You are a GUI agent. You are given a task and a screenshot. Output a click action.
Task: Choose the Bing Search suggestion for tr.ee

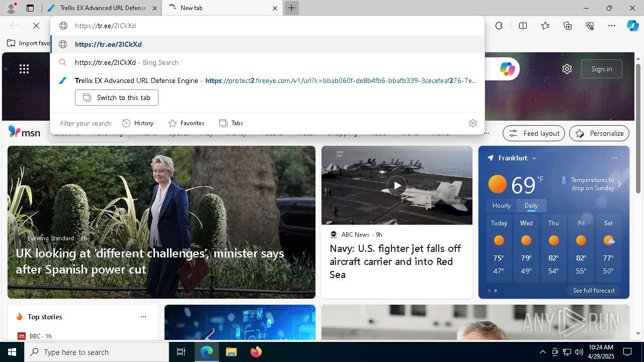tap(267, 62)
